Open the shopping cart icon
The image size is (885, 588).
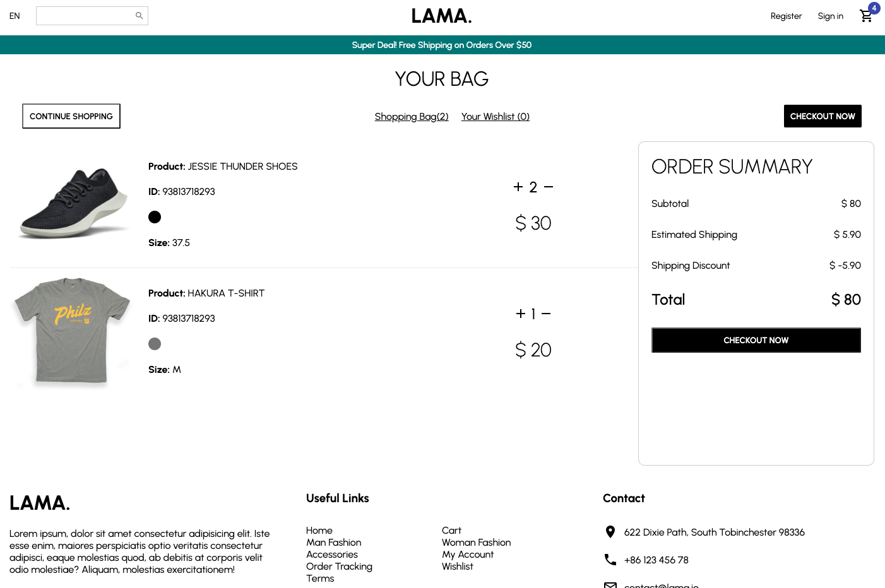(x=865, y=16)
